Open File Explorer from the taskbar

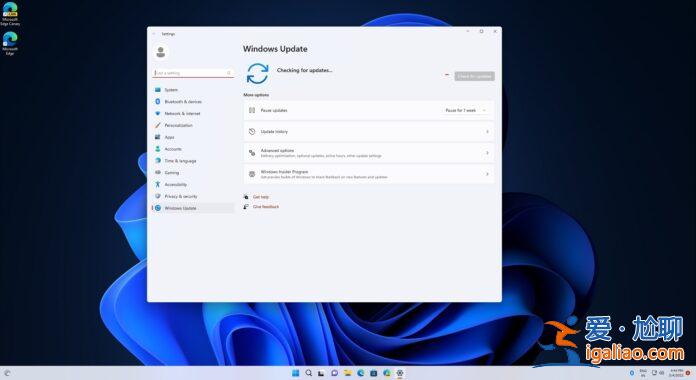348,373
